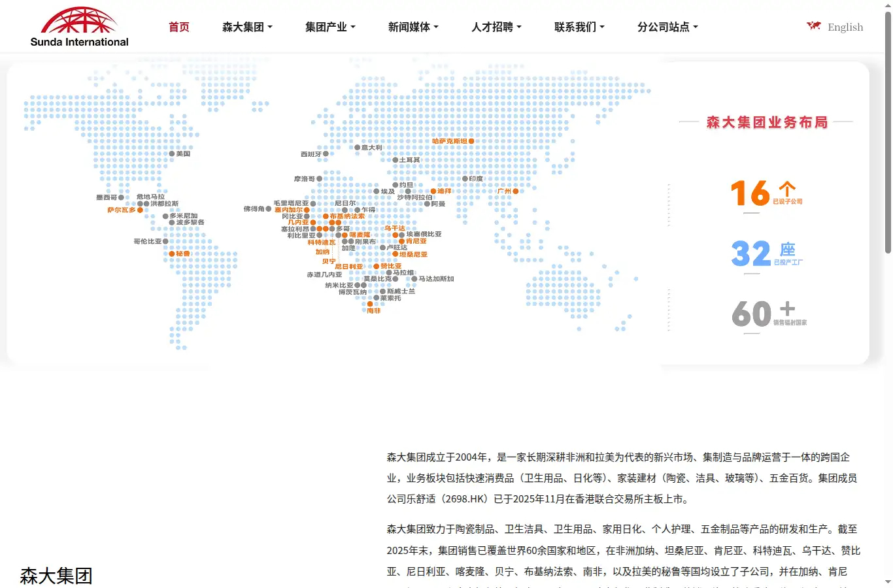Expand the 人才招聘 navigation dropdown
Viewport: 893px width, 588px height.
click(496, 27)
